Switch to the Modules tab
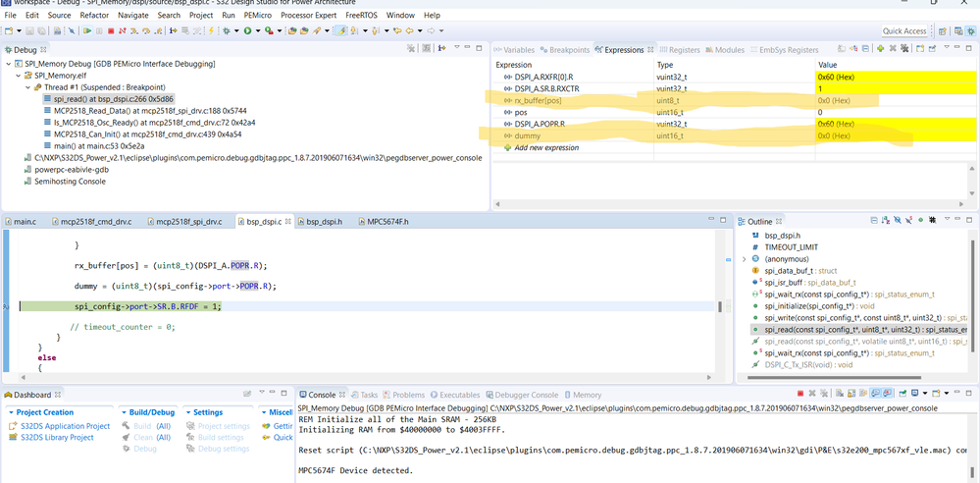980x483 pixels. 724,49
